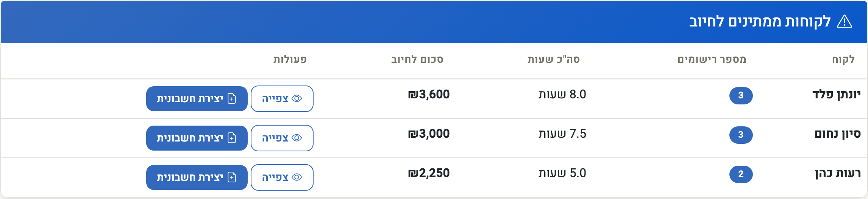Click eye icon in סיון נחום row

pos(297,138)
